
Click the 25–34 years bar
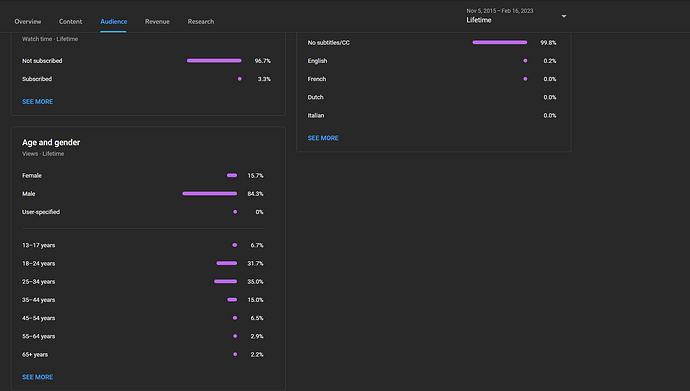coord(225,281)
